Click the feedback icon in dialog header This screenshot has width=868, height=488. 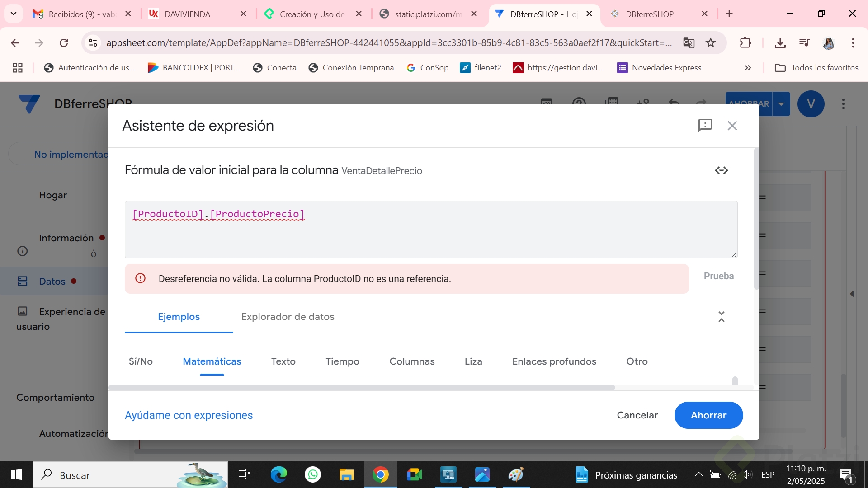(x=705, y=125)
